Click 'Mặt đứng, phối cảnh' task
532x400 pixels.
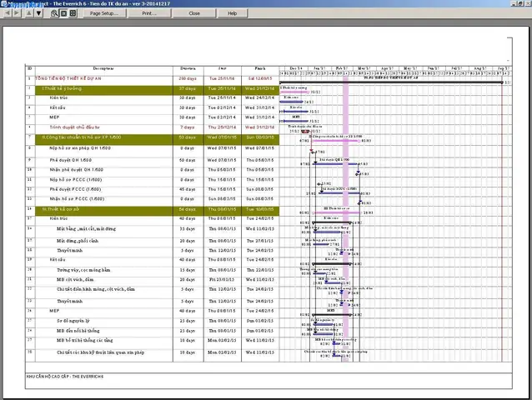click(x=78, y=241)
